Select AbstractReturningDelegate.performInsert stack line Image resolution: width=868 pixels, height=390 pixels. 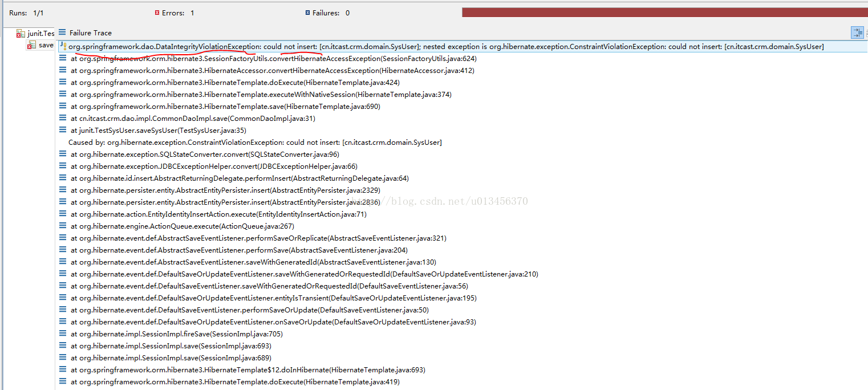point(240,178)
